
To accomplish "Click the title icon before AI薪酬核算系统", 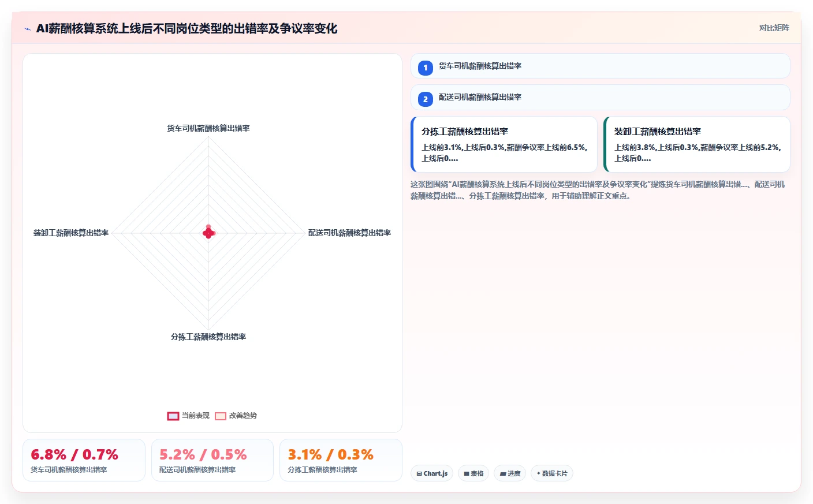I will pos(27,29).
